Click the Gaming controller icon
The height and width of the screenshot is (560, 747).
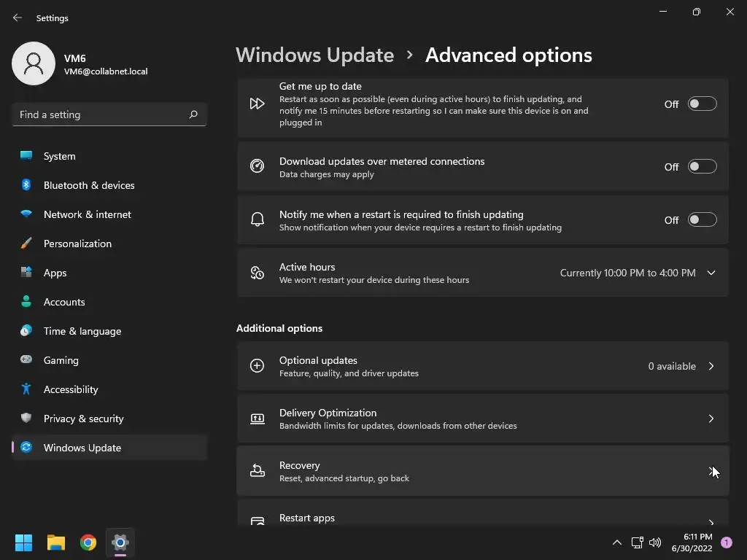tap(26, 359)
